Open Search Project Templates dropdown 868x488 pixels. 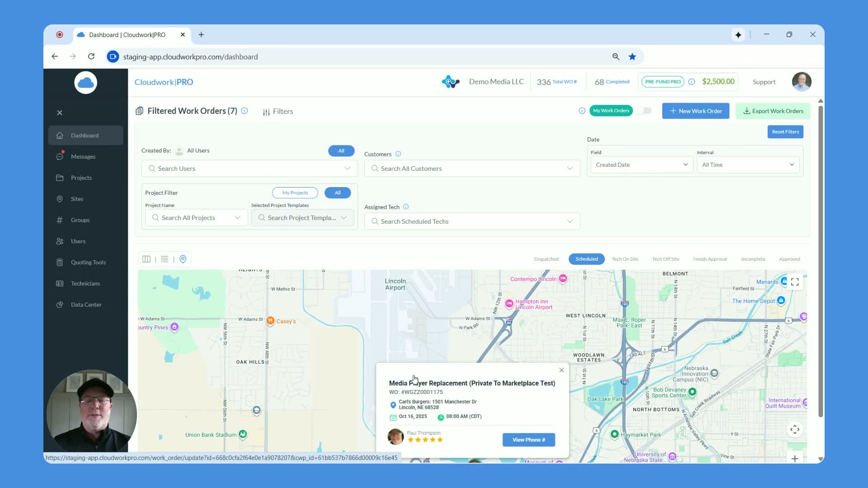tap(303, 218)
